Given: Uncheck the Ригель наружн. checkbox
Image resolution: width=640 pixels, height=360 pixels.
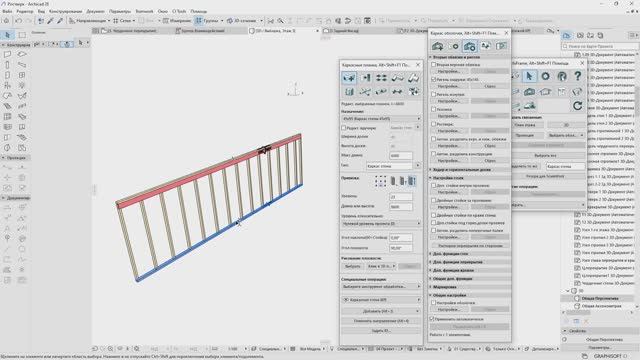Looking at the screenshot, I should coord(433,79).
